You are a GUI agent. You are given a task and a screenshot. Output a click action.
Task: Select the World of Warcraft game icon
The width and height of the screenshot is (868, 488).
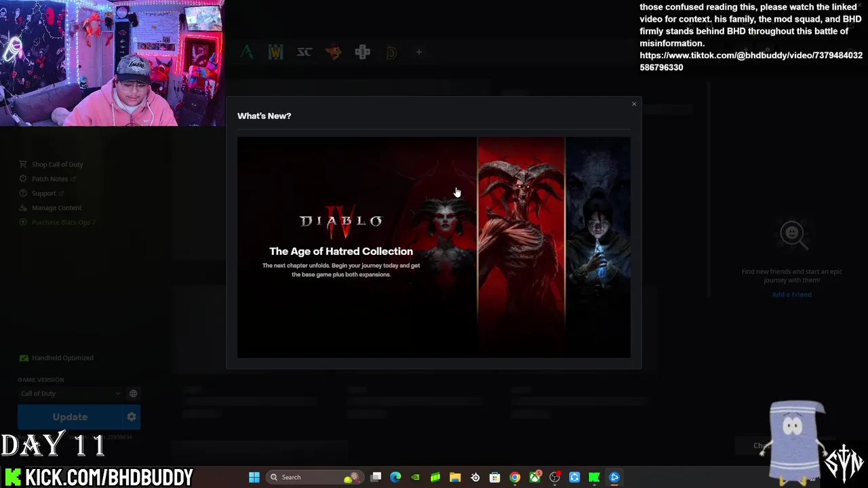[x=275, y=52]
